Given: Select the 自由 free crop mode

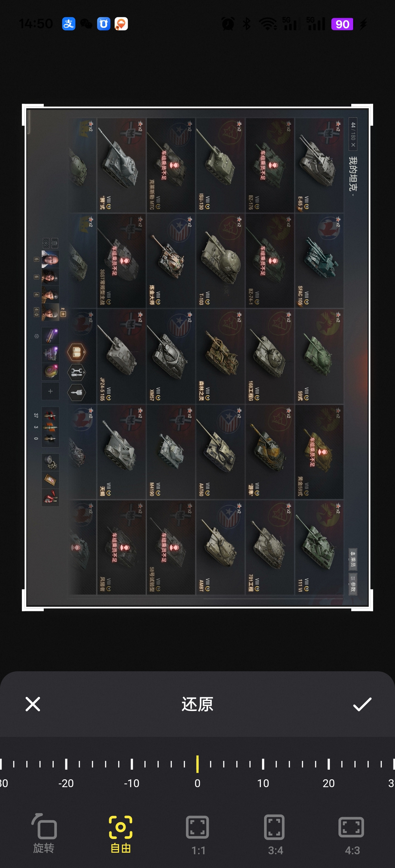Looking at the screenshot, I should coord(120,833).
